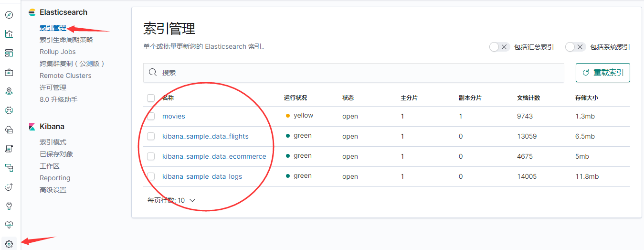Go to the Dashboard icon in sidebar
The height and width of the screenshot is (250, 644).
click(x=9, y=53)
